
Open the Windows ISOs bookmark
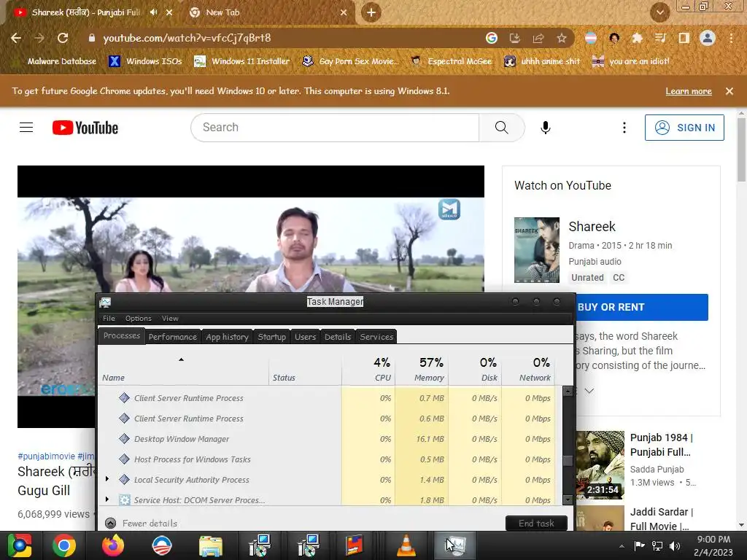tap(145, 61)
